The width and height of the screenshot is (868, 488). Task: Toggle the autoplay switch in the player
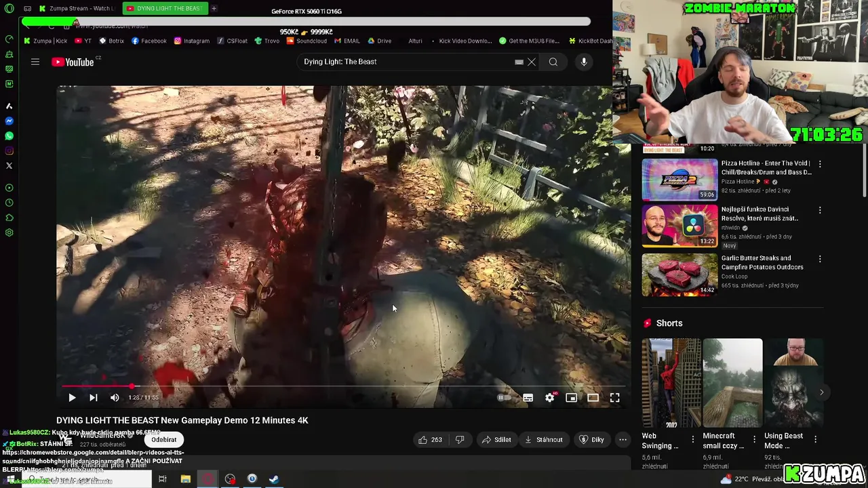(x=504, y=398)
